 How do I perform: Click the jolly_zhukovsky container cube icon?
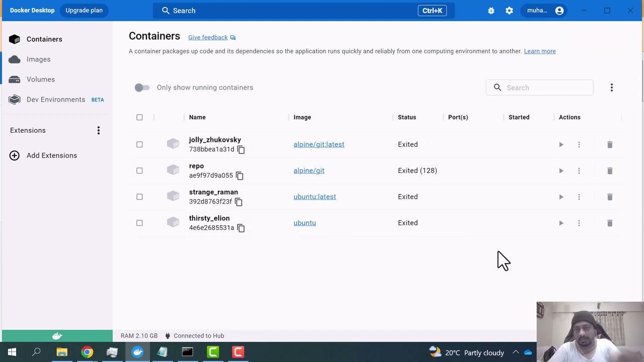click(x=173, y=144)
